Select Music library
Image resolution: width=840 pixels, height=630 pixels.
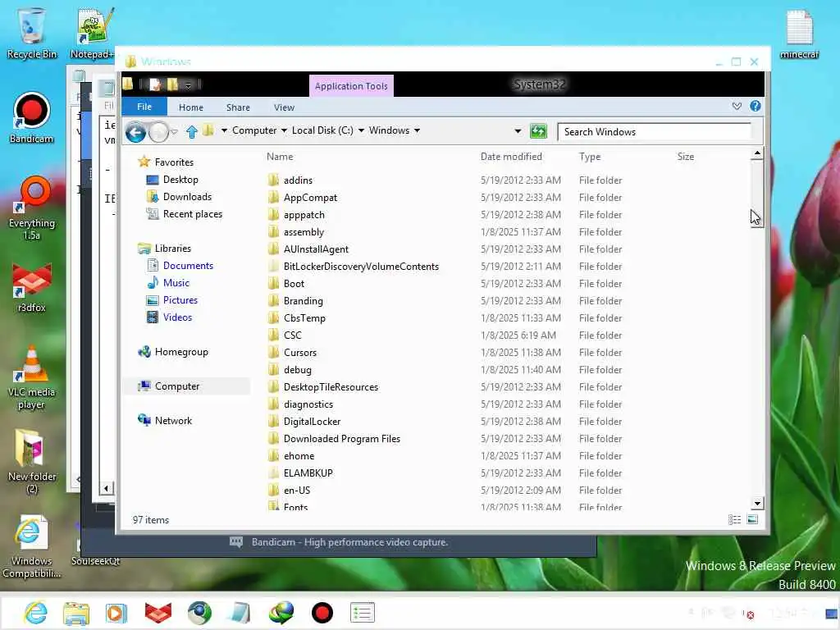pyautogui.click(x=176, y=283)
